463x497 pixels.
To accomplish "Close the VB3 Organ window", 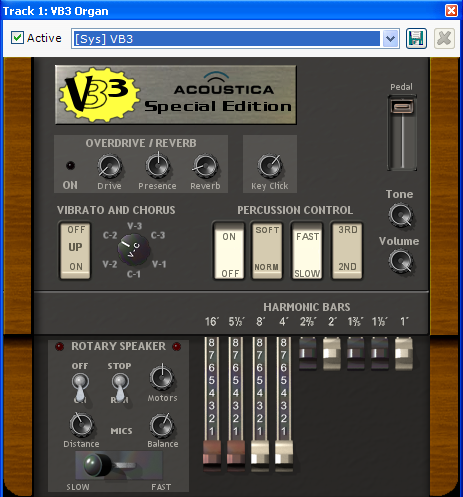I will pyautogui.click(x=451, y=10).
